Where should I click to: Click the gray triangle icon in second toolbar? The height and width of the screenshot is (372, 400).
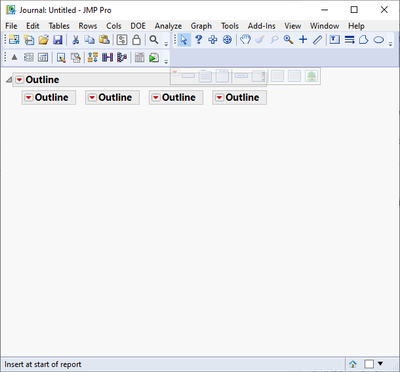(14, 57)
